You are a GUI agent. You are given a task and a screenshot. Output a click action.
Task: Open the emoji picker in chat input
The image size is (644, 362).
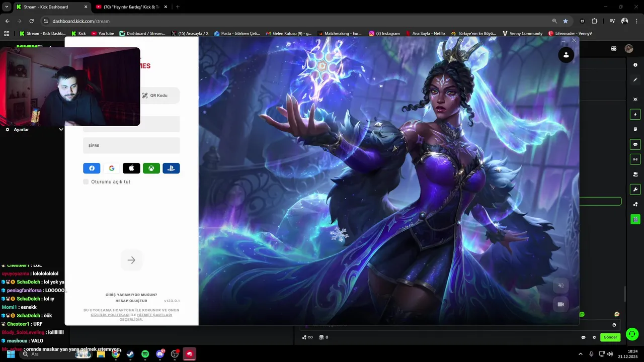614,325
